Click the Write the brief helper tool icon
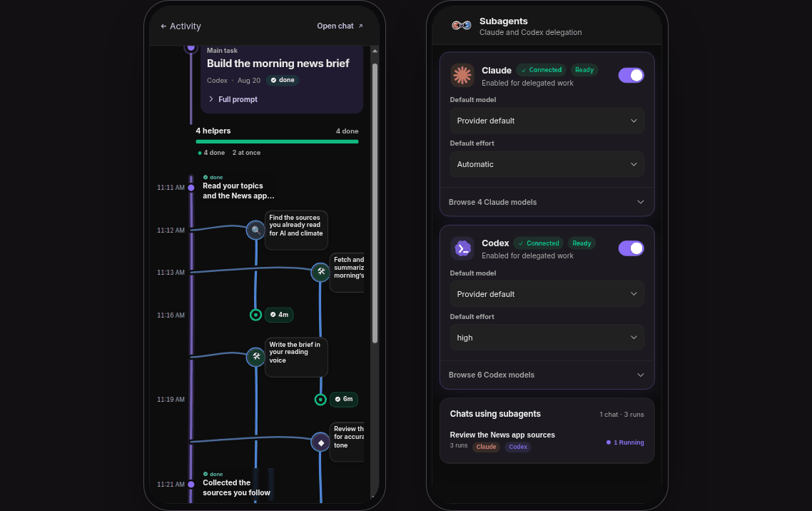This screenshot has height=511, width=812. pos(256,357)
